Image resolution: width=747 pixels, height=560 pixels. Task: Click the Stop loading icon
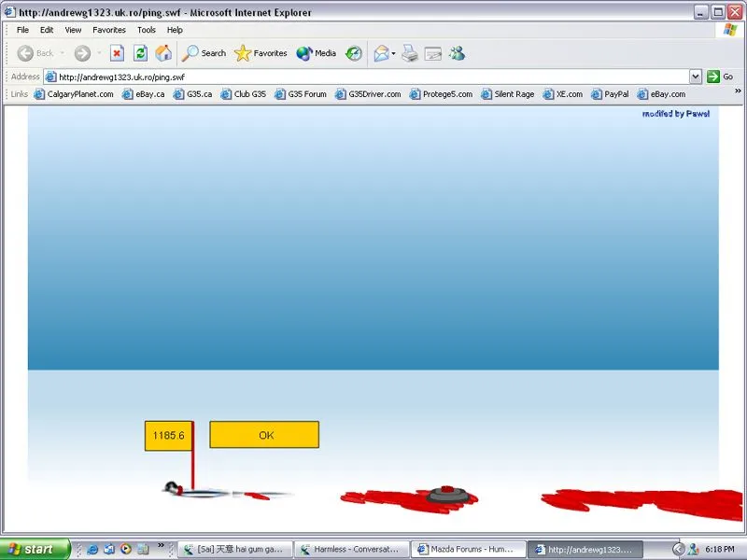117,53
